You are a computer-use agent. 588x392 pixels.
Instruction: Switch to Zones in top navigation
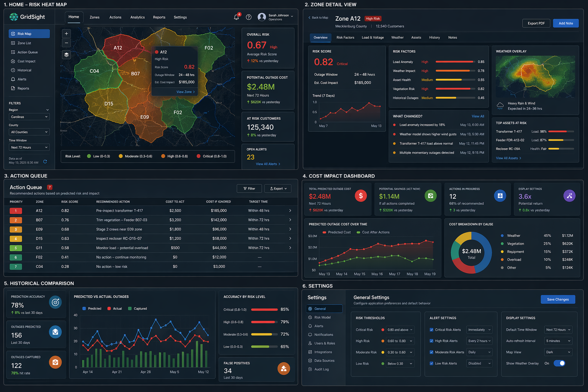(x=95, y=17)
